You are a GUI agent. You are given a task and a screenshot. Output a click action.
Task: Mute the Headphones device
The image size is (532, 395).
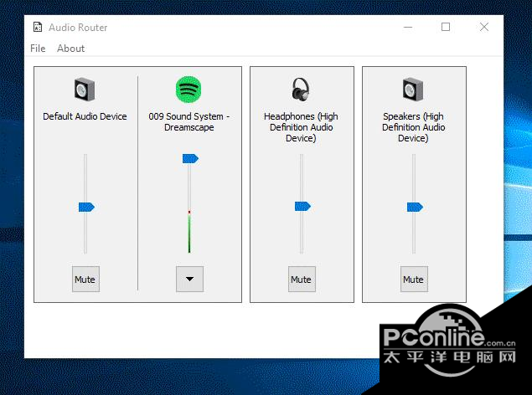(x=302, y=280)
